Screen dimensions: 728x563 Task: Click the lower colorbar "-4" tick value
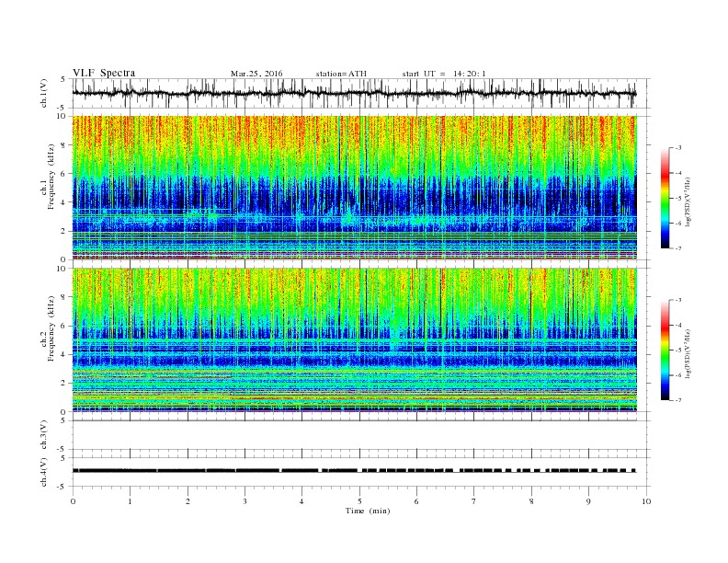coord(678,325)
